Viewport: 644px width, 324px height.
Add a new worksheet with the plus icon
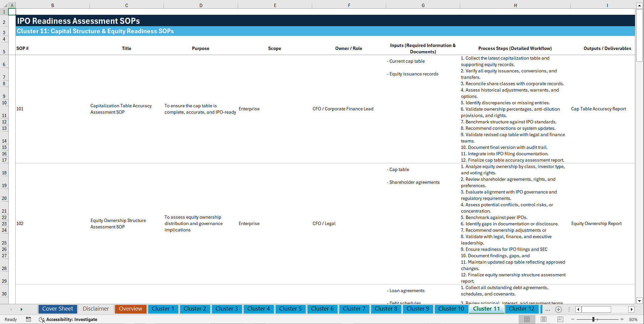point(558,309)
